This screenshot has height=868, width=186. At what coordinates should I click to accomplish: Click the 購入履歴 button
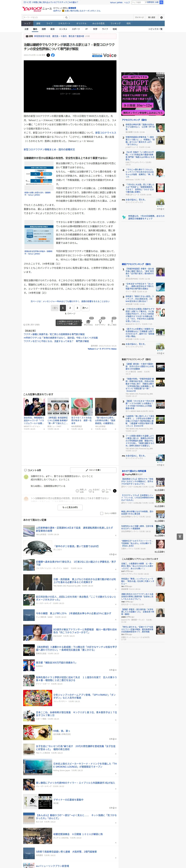point(152,17)
